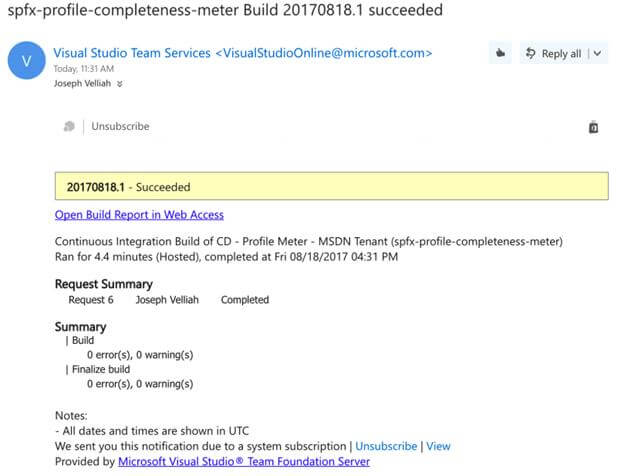Viewport: 624px width, 476px height.
Task: Click the Request 6 entry in summary
Action: coord(91,299)
